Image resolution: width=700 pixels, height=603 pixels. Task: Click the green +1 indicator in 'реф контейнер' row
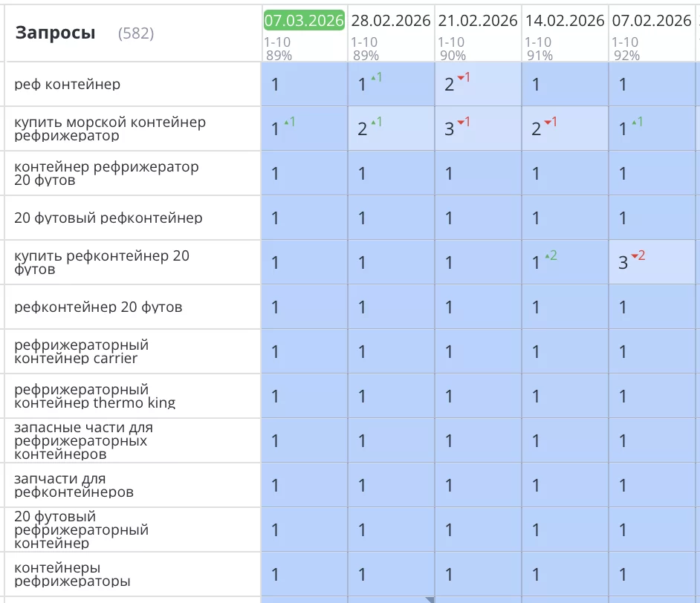click(x=376, y=77)
